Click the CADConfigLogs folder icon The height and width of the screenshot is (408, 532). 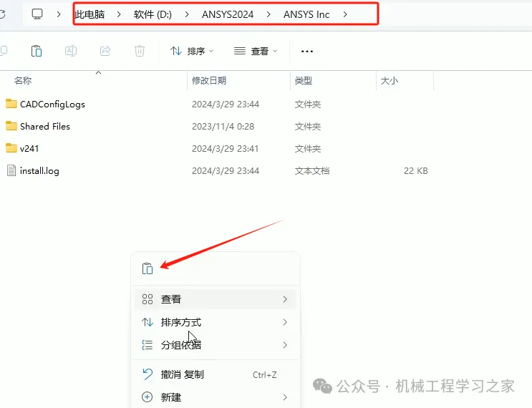click(x=11, y=104)
